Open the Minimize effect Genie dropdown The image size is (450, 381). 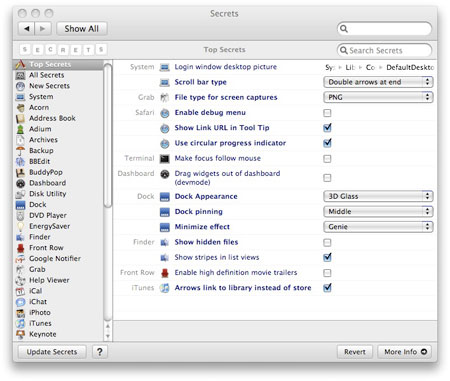pyautogui.click(x=378, y=227)
